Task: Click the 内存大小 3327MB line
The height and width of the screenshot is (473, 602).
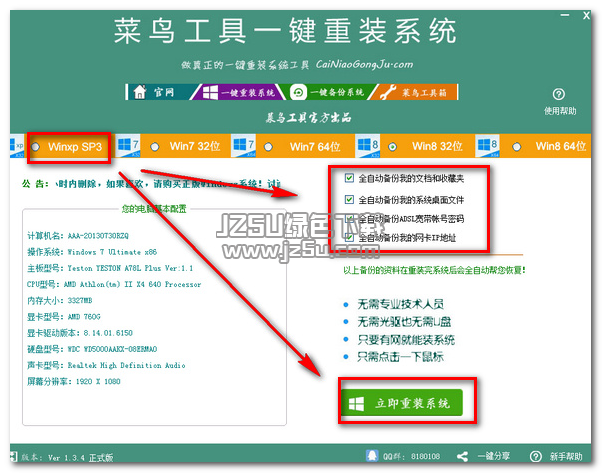Action: 60,300
